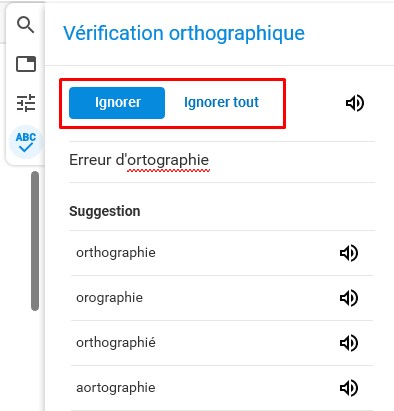This screenshot has width=394, height=411.
Task: Choose the suggestion orthographie
Action: pyautogui.click(x=116, y=253)
